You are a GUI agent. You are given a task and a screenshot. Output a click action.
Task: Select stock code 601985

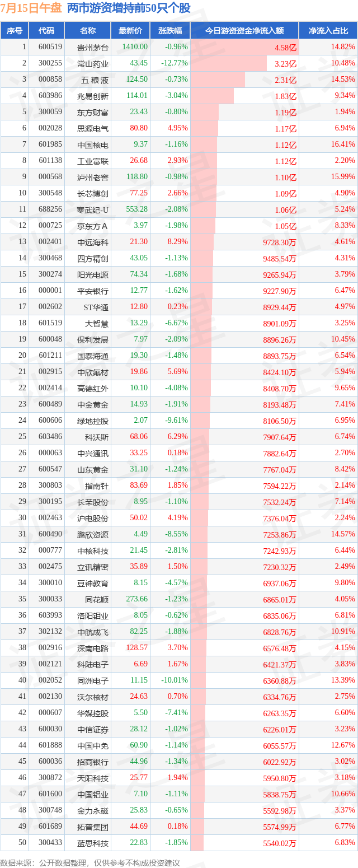(x=50, y=144)
